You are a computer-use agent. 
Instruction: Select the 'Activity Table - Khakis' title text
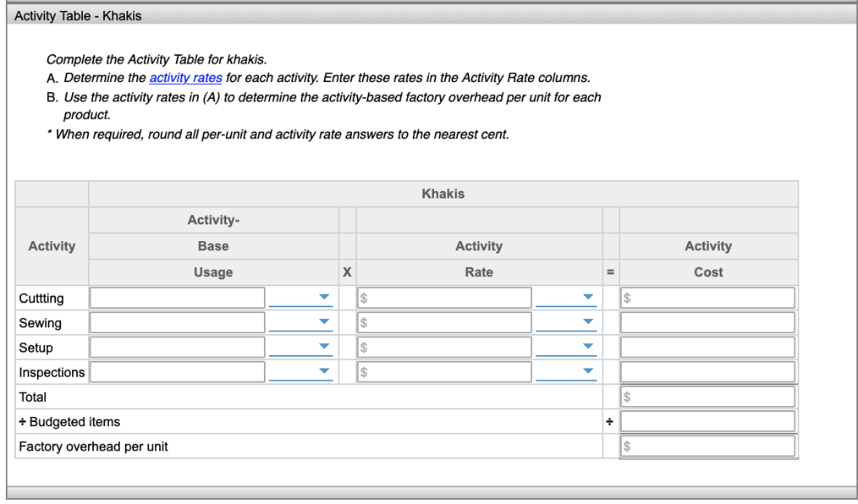coord(78,16)
